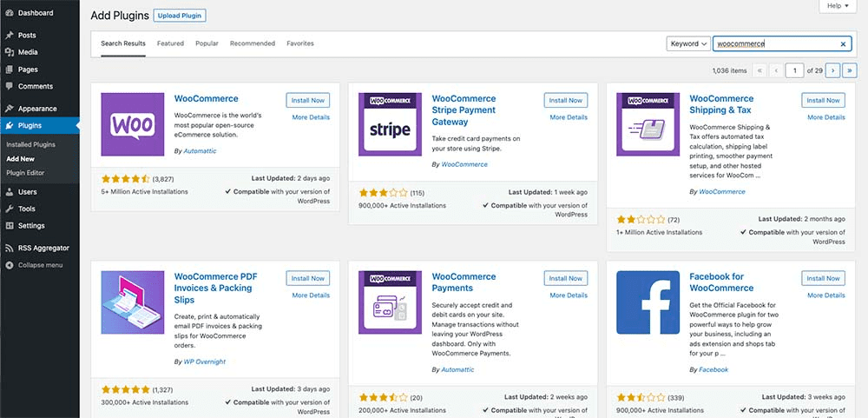Switch to the Favorites tab

click(x=300, y=43)
